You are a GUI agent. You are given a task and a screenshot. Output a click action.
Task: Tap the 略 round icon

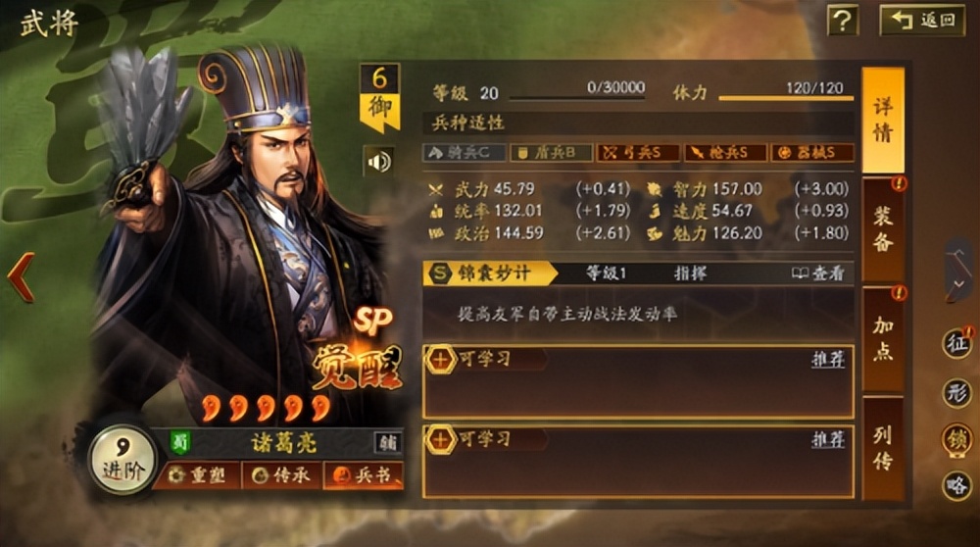956,486
